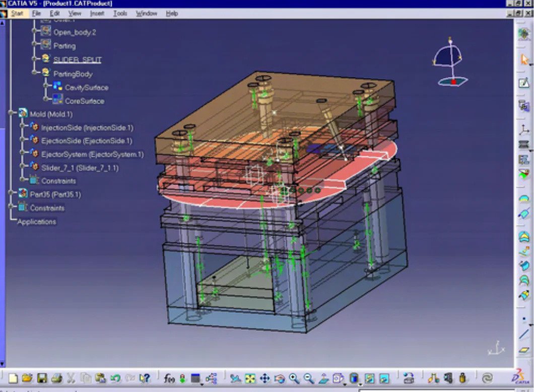This screenshot has width=534, height=392.
Task: Select CavitySurface in the tree
Action: (x=87, y=88)
